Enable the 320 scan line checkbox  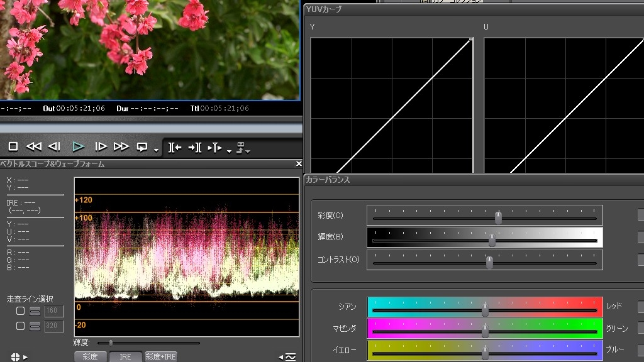[21, 326]
